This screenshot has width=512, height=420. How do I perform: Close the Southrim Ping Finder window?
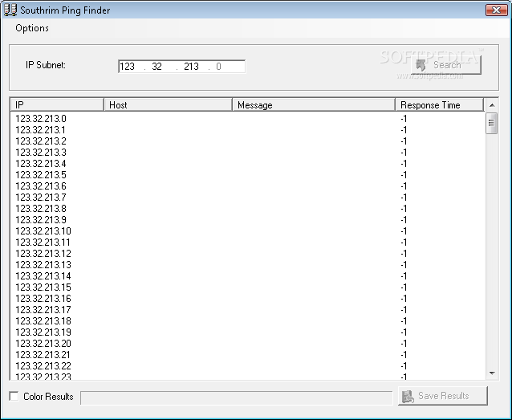pyautogui.click(x=496, y=10)
